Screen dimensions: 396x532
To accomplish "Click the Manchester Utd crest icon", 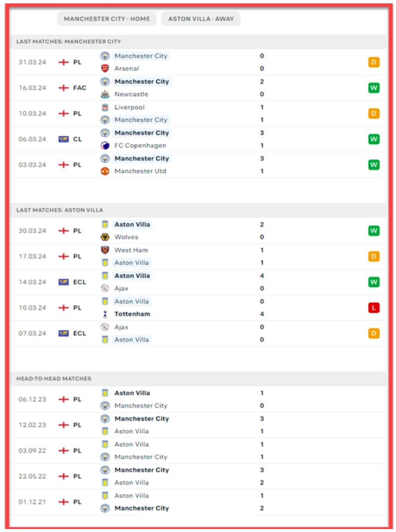I will 105,171.
